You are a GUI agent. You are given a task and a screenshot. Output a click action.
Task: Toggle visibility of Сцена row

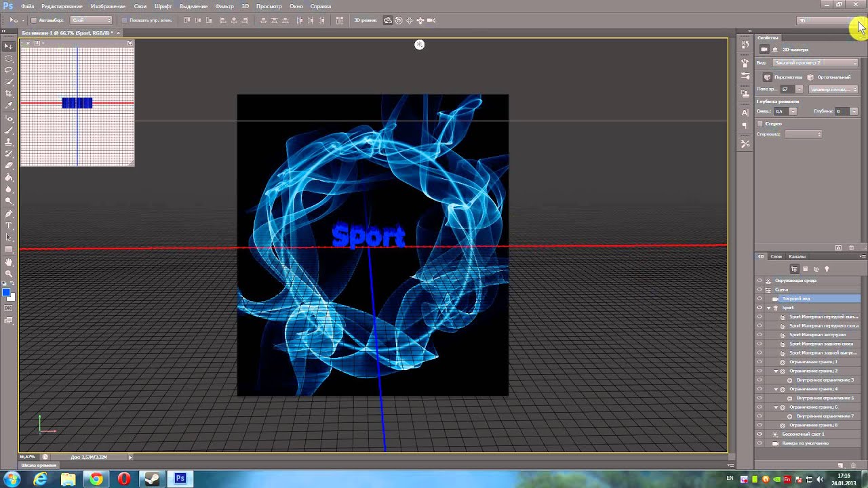click(x=759, y=289)
